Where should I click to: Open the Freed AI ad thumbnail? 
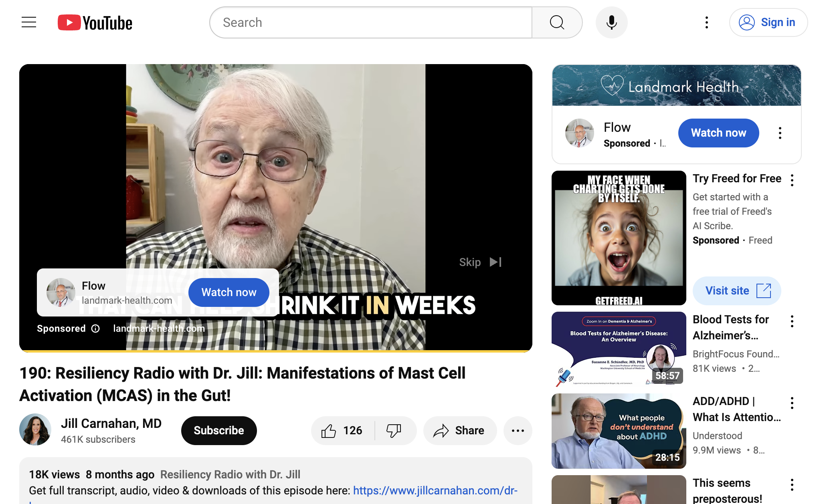pyautogui.click(x=619, y=238)
